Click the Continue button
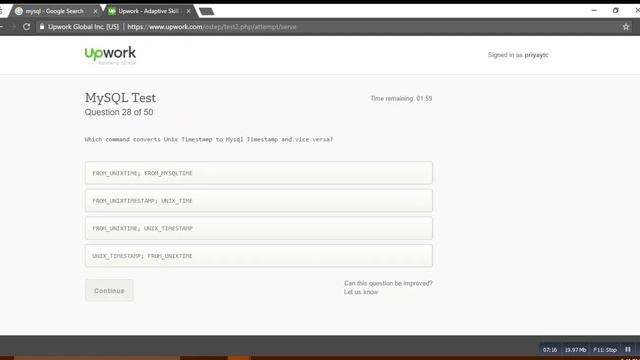 tap(109, 291)
